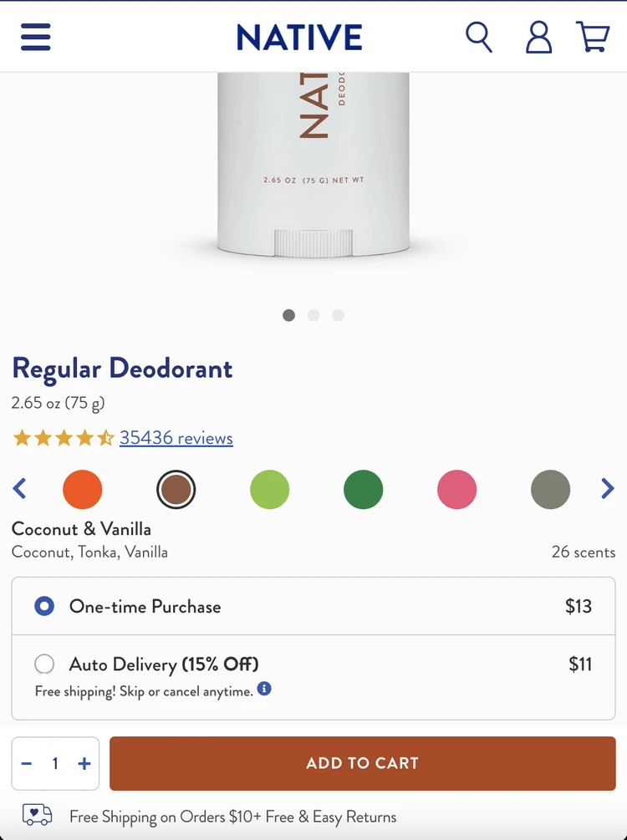Image resolution: width=627 pixels, height=840 pixels.
Task: Select Auto Delivery 15% Off radio option
Action: click(x=44, y=664)
